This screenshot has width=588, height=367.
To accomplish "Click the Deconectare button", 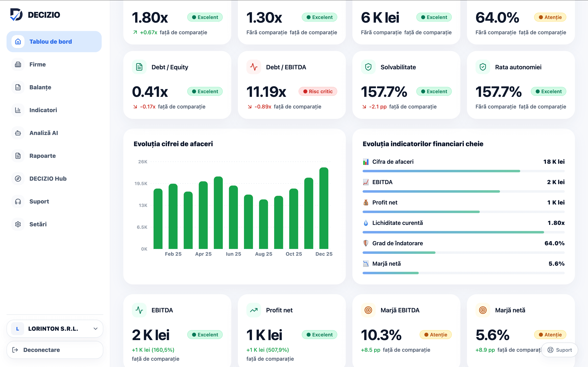I will tap(55, 350).
